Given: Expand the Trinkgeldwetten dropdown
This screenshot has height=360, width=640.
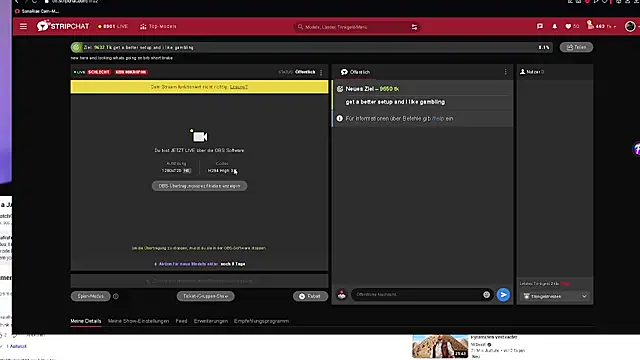Looking at the screenshot, I should [x=555, y=296].
